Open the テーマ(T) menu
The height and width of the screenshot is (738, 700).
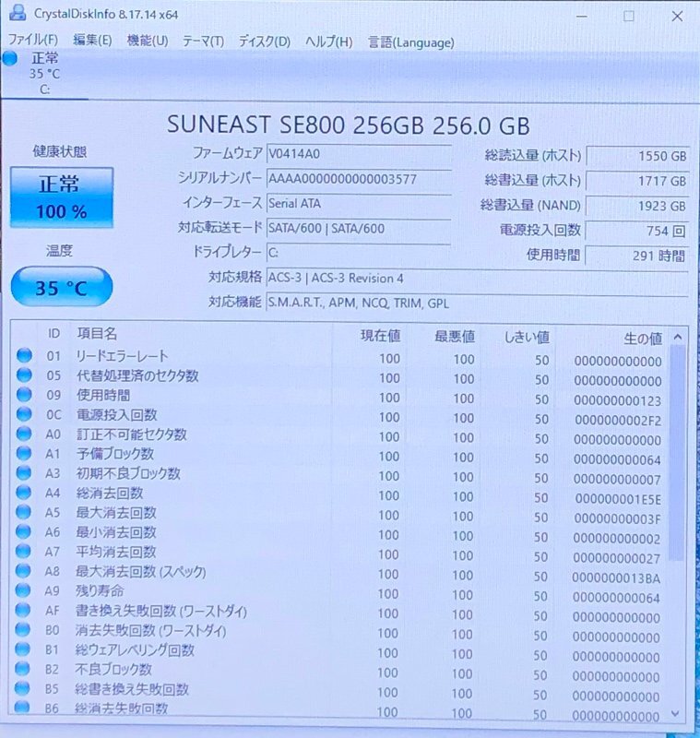click(203, 42)
